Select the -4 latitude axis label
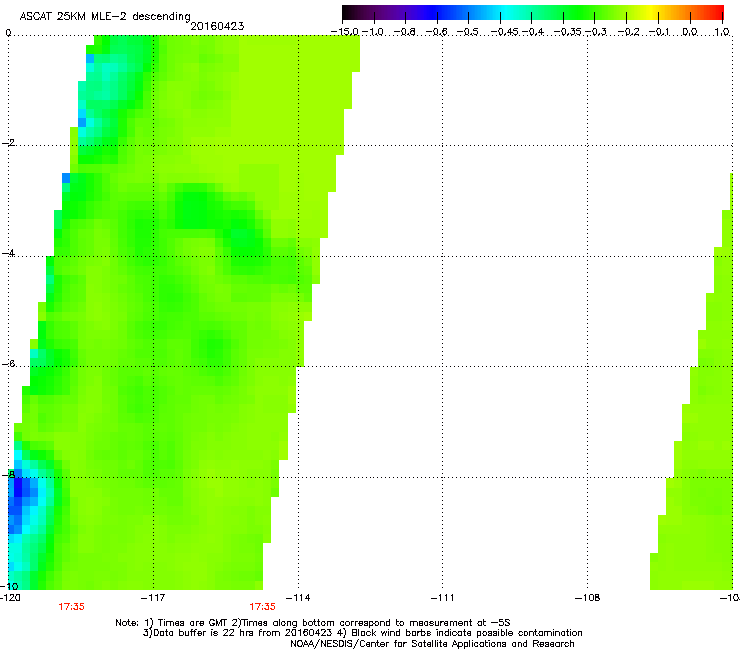Screen dimensions: 740x650 (8, 253)
